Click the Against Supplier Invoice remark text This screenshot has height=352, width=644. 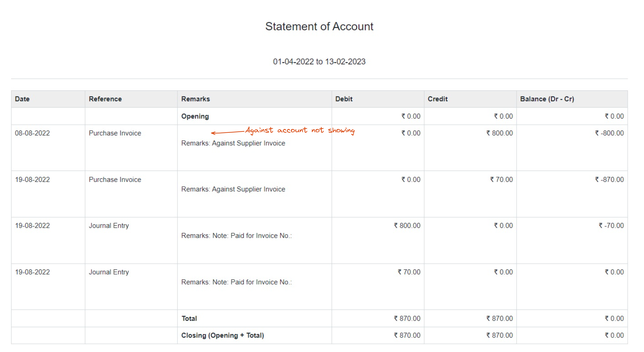coord(233,143)
